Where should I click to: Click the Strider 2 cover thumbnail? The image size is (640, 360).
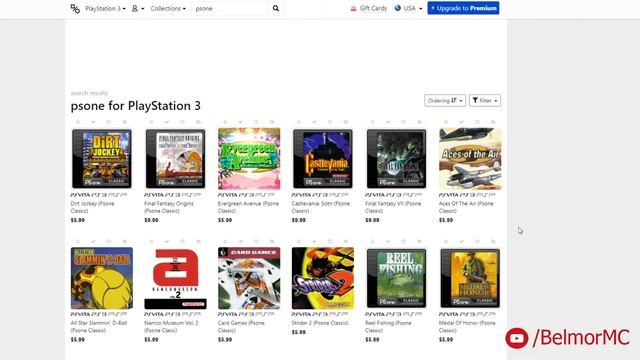click(323, 278)
